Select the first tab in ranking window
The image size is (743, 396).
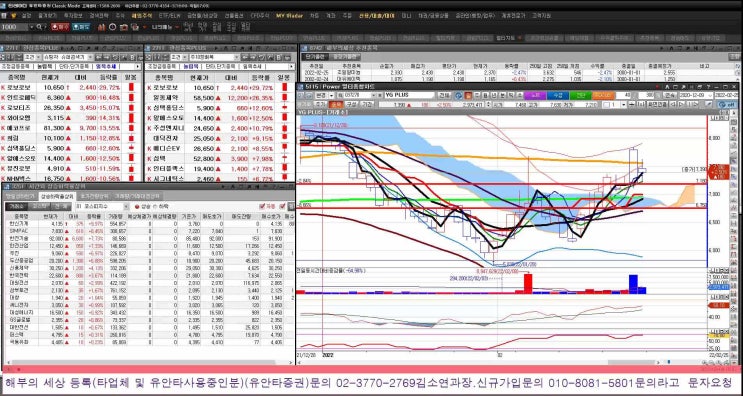(x=20, y=196)
